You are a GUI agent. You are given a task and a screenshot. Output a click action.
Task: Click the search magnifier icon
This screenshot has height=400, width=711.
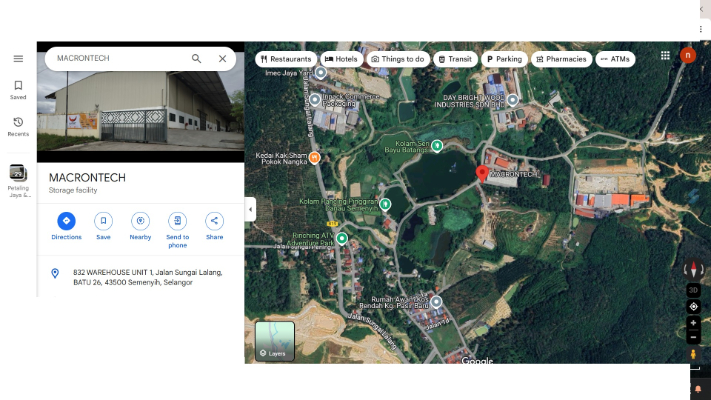coord(196,59)
